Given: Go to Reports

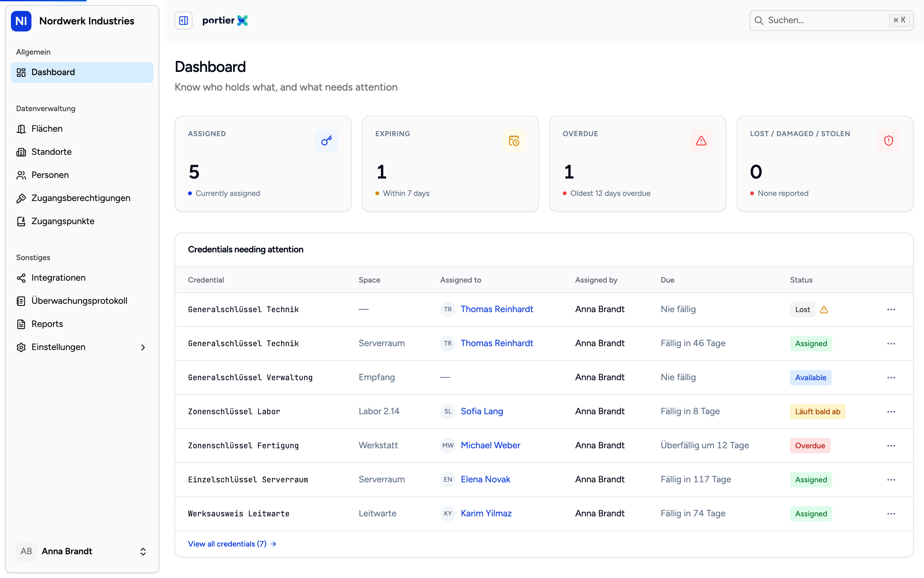Looking at the screenshot, I should coord(82,324).
